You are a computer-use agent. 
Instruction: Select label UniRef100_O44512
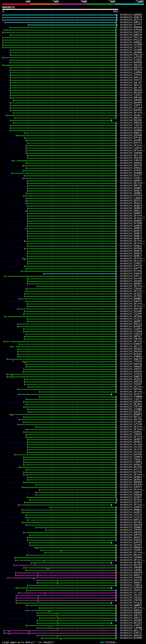(x=131, y=591)
